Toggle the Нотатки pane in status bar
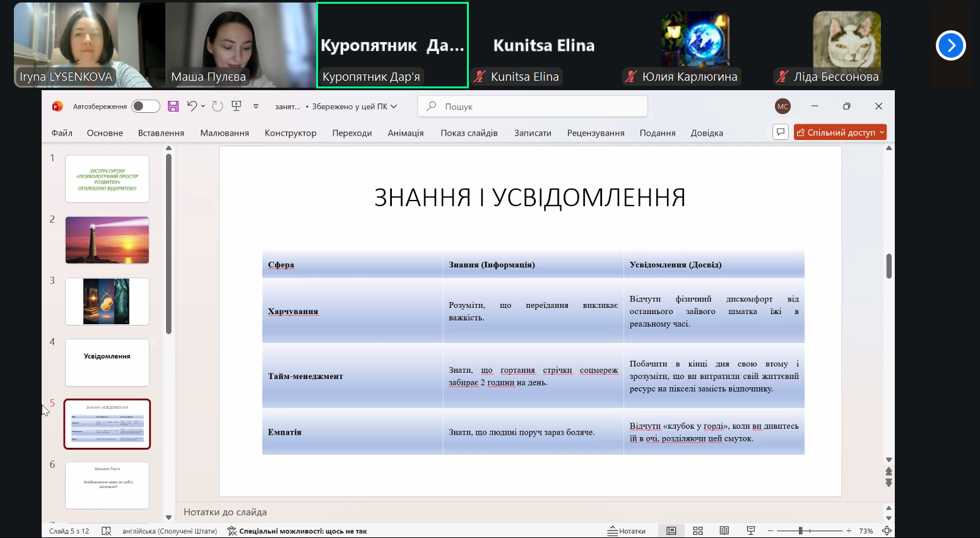Image resolution: width=980 pixels, height=538 pixels. coord(627,531)
